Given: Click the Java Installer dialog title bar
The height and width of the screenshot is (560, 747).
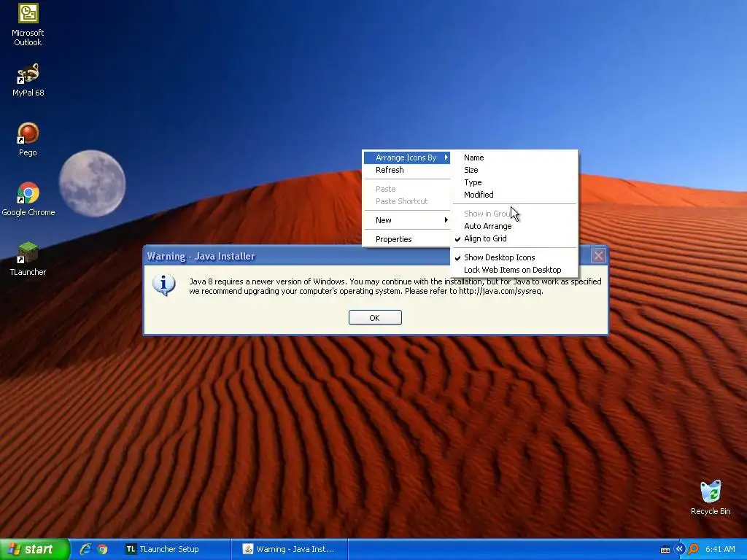Looking at the screenshot, I should [x=295, y=256].
